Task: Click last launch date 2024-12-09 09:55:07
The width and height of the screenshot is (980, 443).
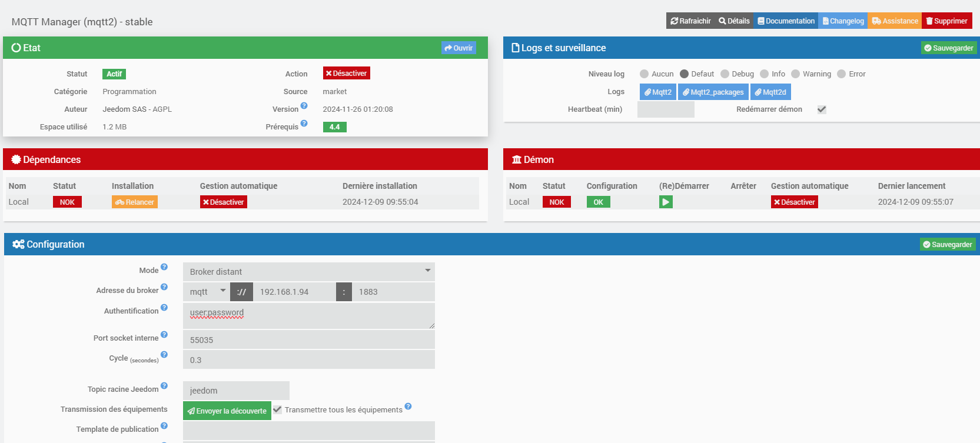Action: 916,202
